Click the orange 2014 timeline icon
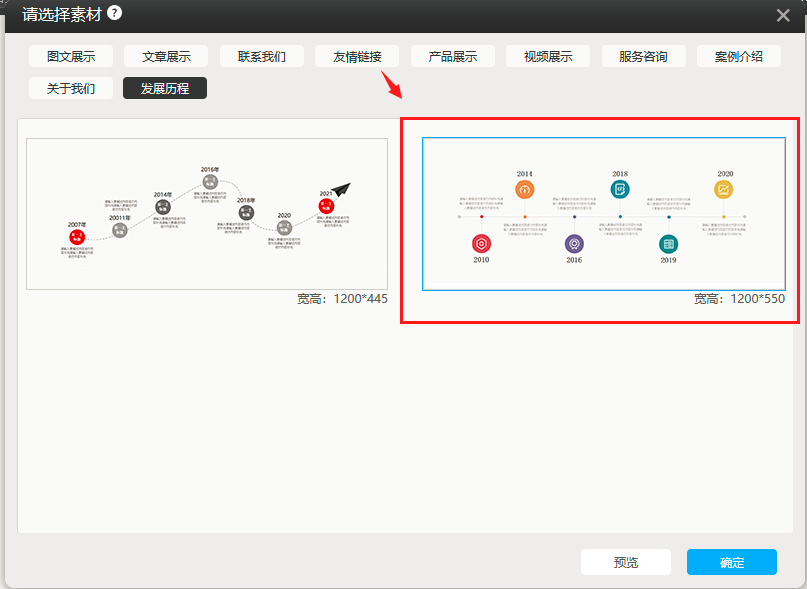The height and width of the screenshot is (589, 807). (525, 189)
